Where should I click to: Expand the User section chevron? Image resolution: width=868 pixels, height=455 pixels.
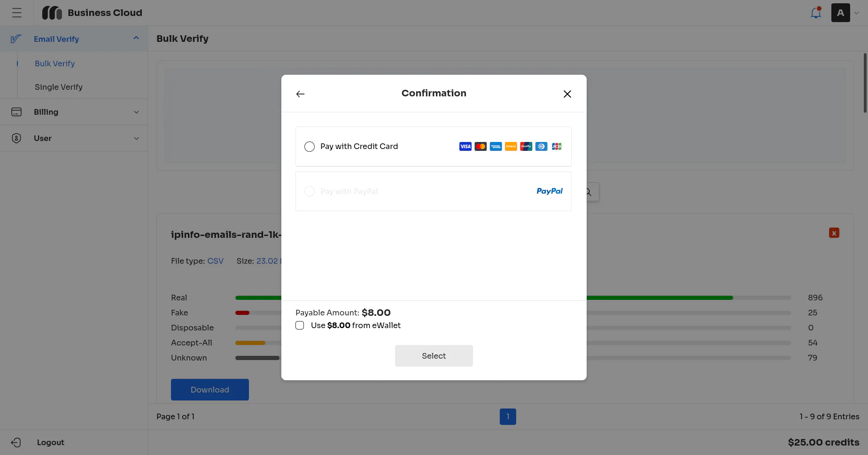[137, 138]
